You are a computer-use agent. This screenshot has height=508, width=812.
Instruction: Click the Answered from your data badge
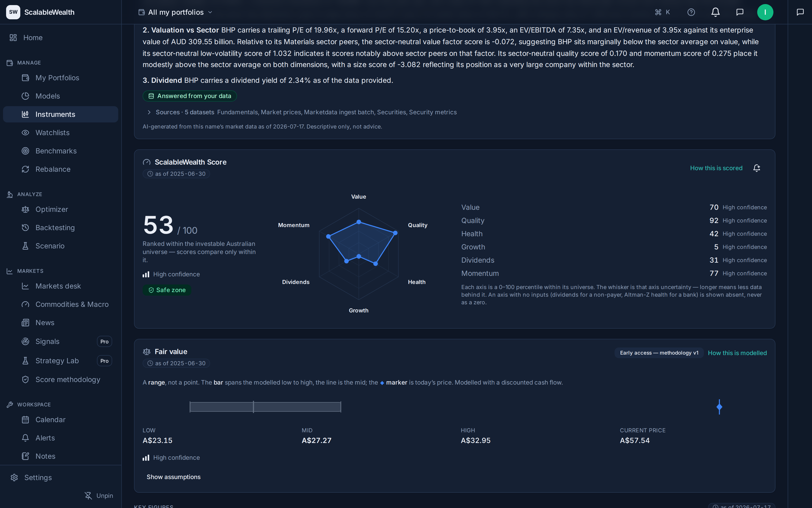tap(190, 96)
